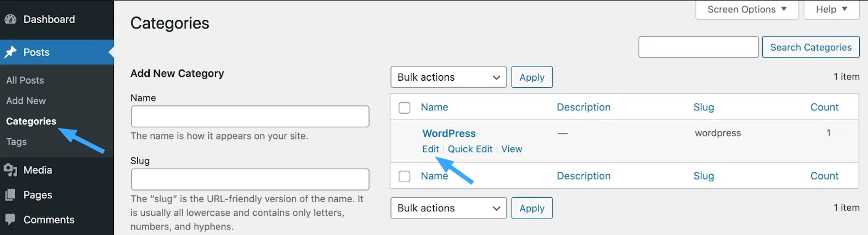Click the Posts pushpin icon

(x=10, y=52)
